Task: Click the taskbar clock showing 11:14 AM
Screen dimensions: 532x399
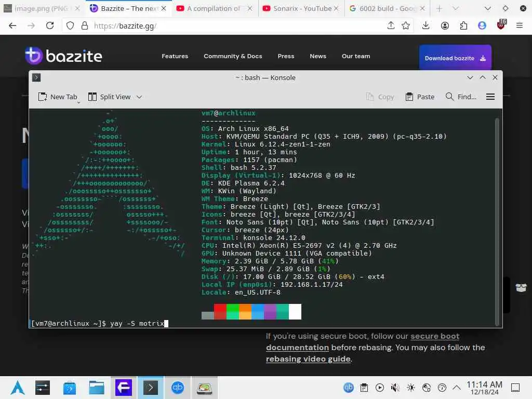Action: (x=484, y=388)
